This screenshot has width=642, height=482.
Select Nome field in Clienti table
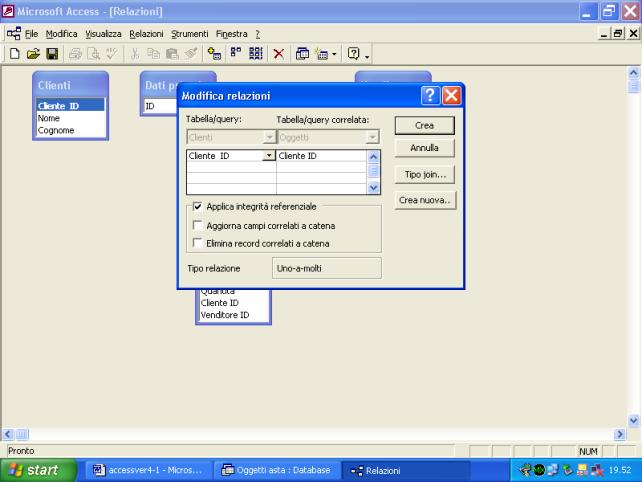point(70,118)
